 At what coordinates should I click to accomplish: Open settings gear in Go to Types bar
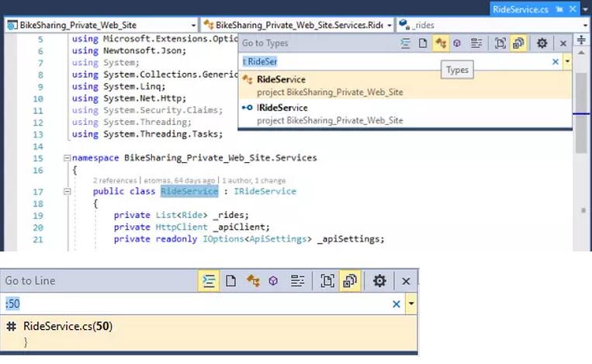(542, 43)
